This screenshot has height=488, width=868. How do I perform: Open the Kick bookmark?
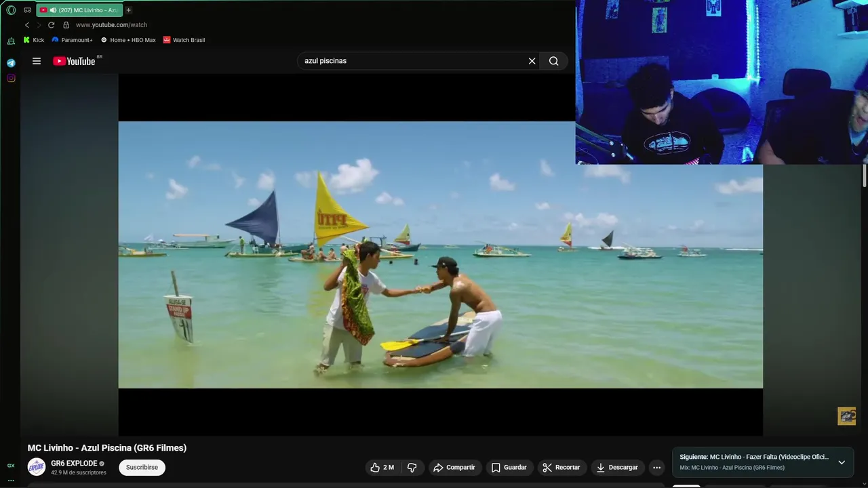34,40
